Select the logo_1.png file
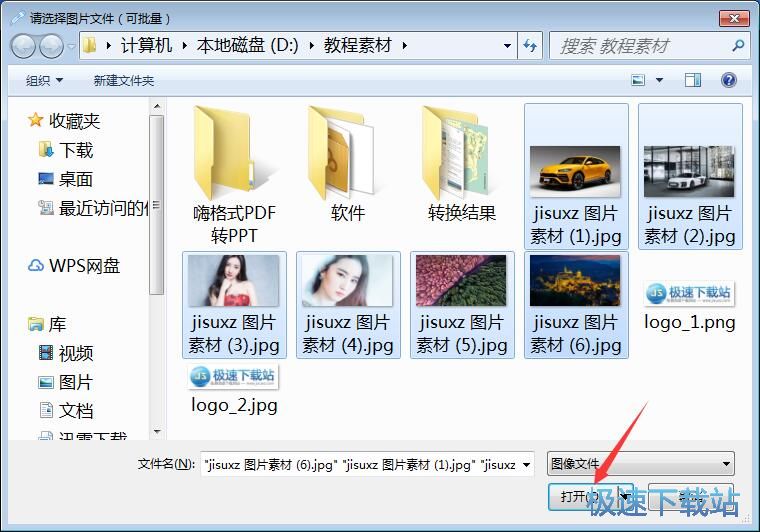Screen dimensions: 760x532 [x=689, y=304]
